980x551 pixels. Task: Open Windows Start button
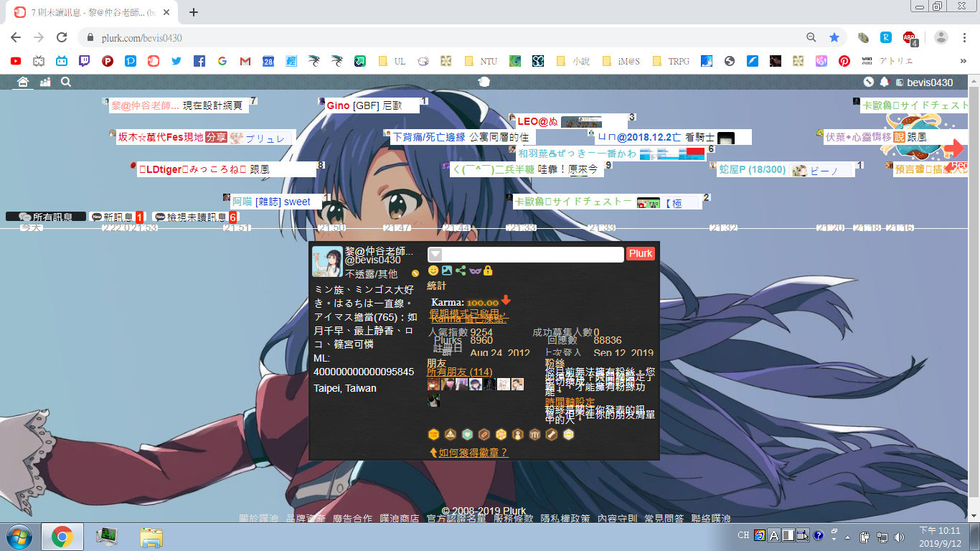coord(19,536)
